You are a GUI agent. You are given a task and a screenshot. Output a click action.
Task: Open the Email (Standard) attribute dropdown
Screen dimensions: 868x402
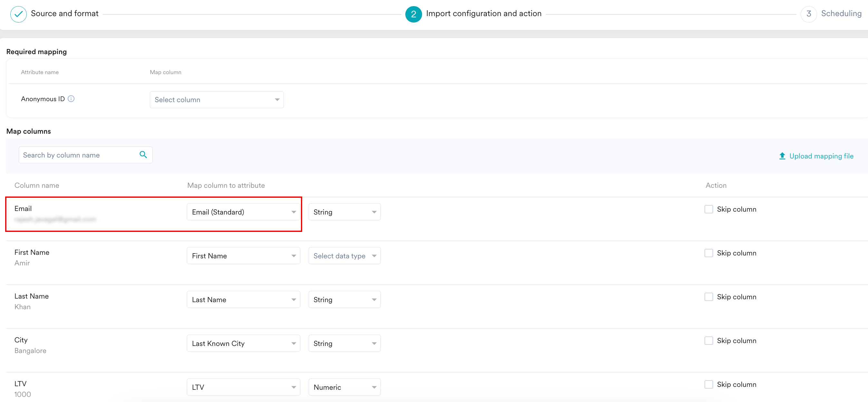pyautogui.click(x=243, y=212)
